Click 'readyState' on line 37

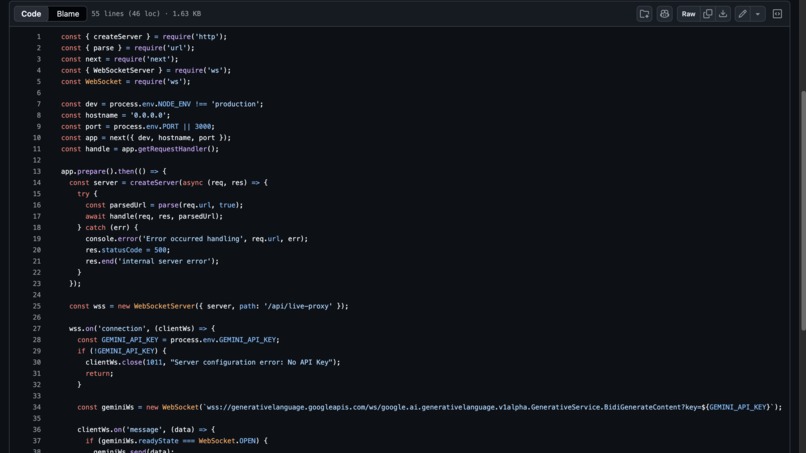click(158, 441)
